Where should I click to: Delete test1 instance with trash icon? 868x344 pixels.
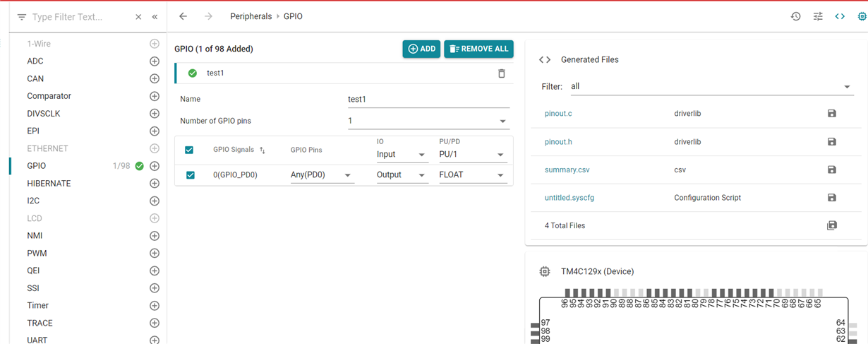(502, 73)
